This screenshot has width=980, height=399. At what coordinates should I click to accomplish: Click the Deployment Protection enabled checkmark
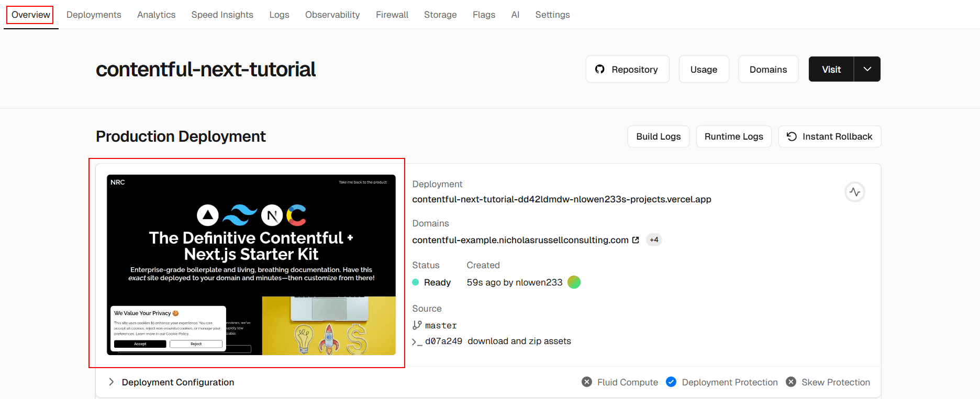671,382
